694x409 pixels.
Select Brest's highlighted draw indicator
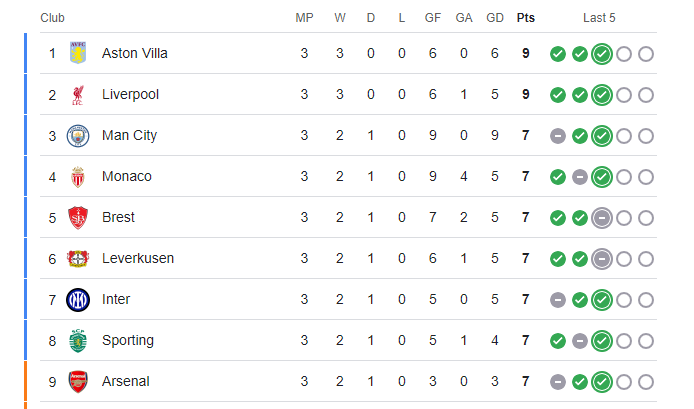(601, 218)
